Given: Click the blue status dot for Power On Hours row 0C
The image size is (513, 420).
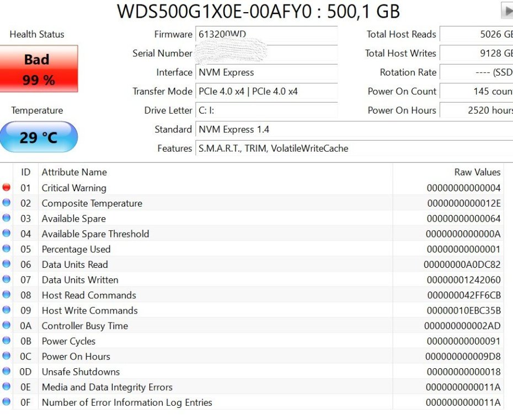Looking at the screenshot, I should (x=6, y=356).
